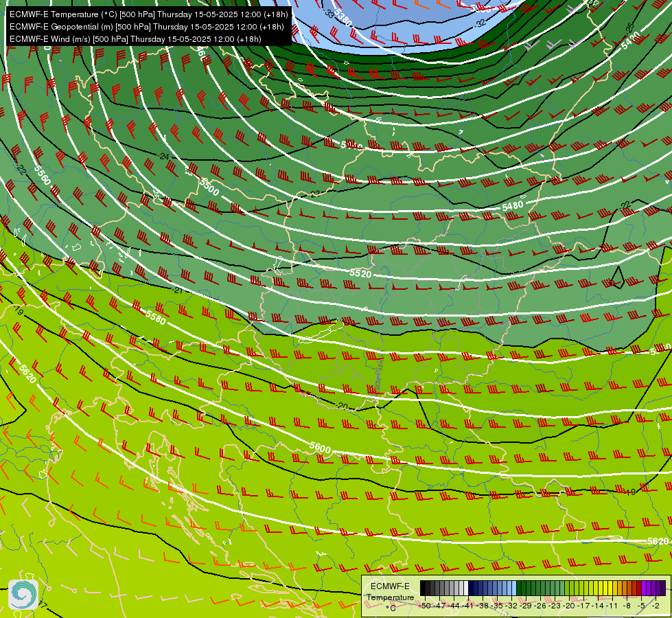The image size is (672, 618).
Task: Click the -35 legend scale value
Action: pyautogui.click(x=497, y=606)
